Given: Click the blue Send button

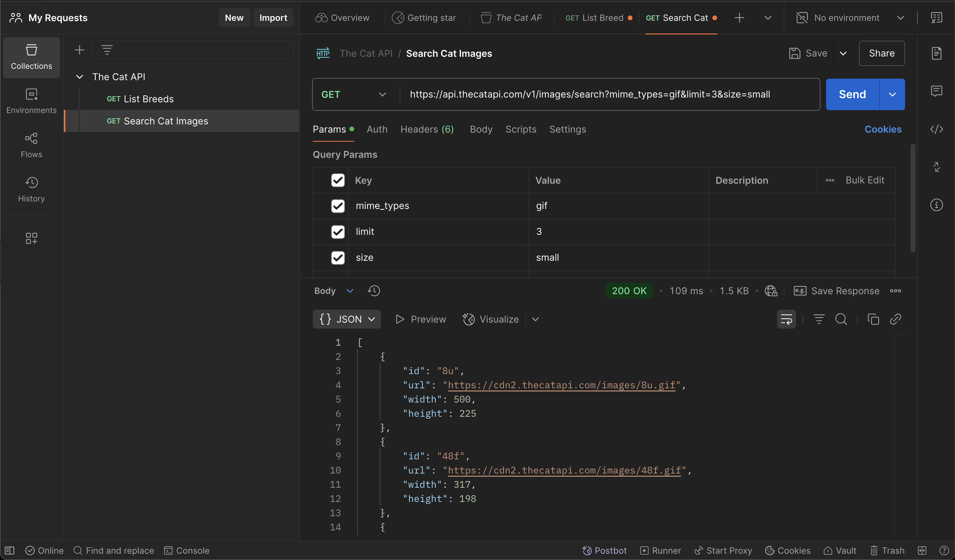Looking at the screenshot, I should [x=852, y=95].
